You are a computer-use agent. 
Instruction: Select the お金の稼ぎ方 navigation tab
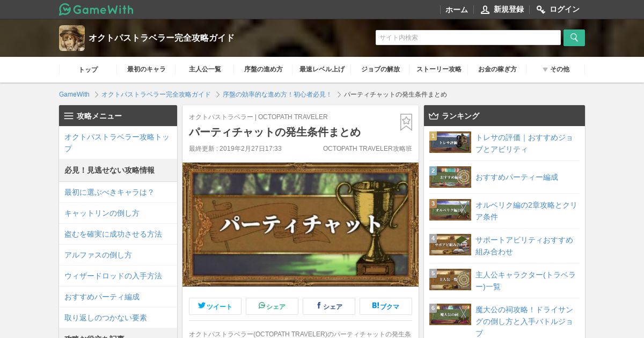coord(497,69)
